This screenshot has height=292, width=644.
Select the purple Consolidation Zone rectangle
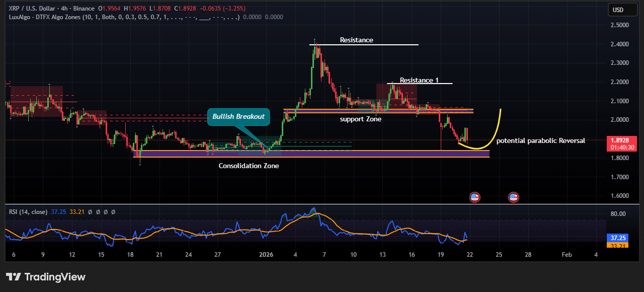311,154
